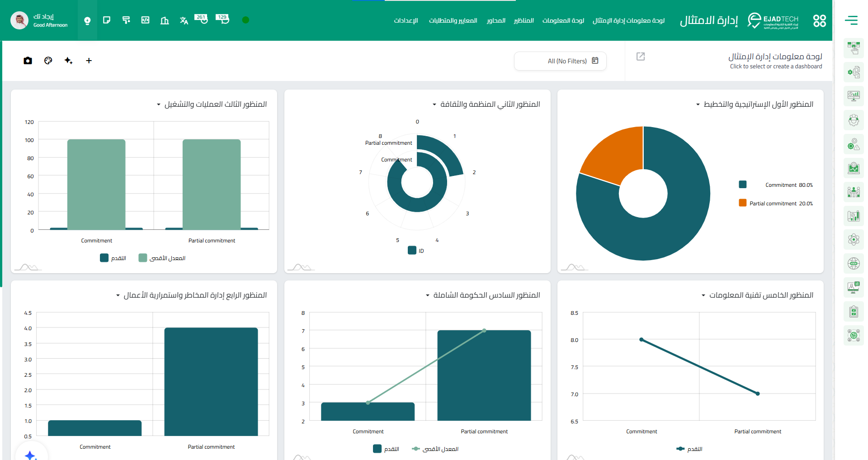Viewport: 868px width, 460px height.
Task: Click the 8.0 Commitment data point in line chart
Action: 642,340
